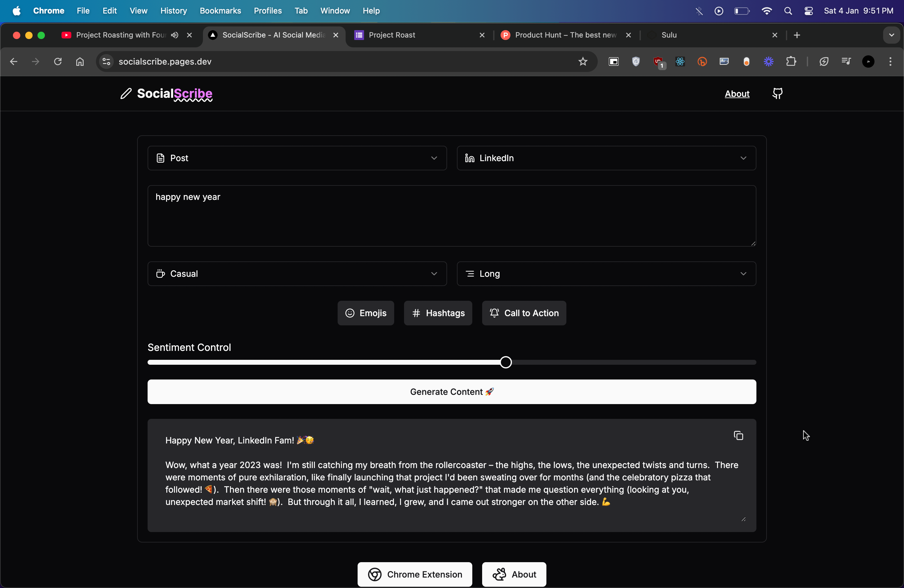This screenshot has height=588, width=904.
Task: Bookmark page with star icon
Action: pos(583,62)
